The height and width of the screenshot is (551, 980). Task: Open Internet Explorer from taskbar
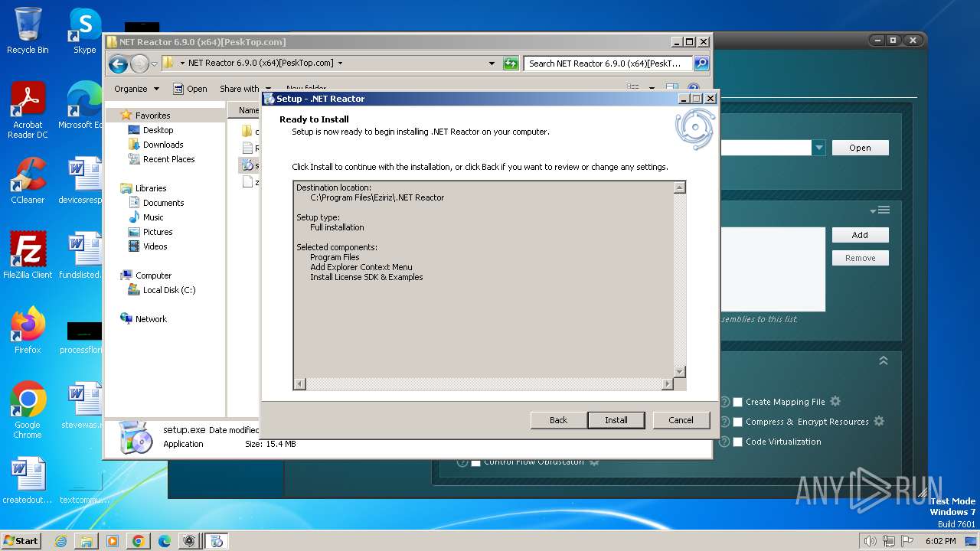[x=60, y=541]
